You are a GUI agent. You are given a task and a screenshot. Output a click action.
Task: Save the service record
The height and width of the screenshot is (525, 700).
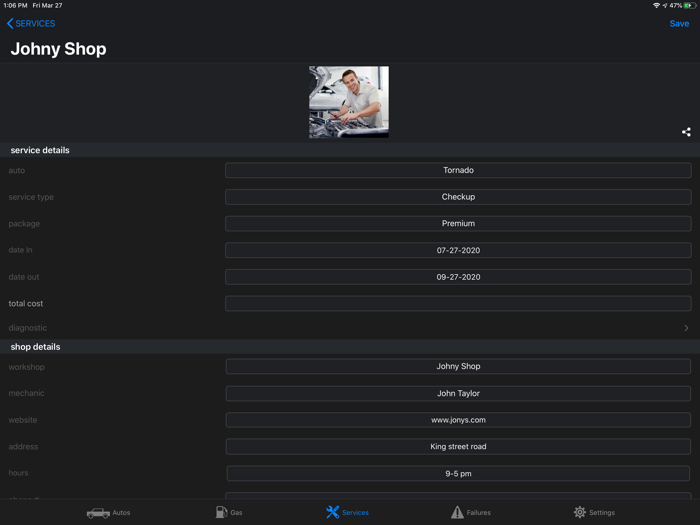[679, 24]
